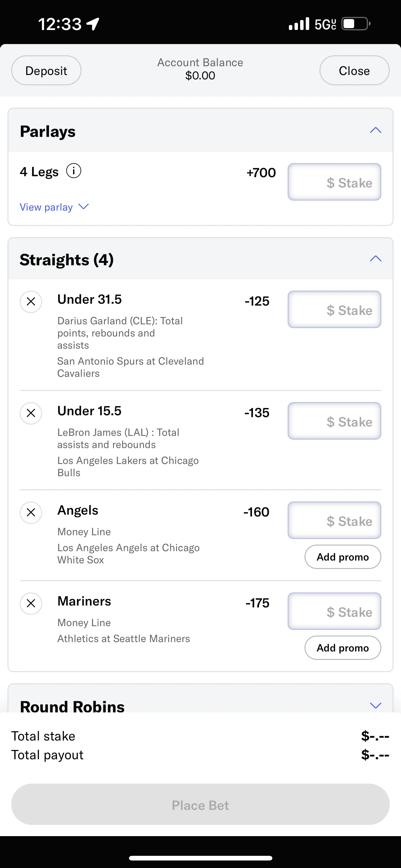
Task: Focus the stake field for Mariners -175
Action: click(334, 611)
